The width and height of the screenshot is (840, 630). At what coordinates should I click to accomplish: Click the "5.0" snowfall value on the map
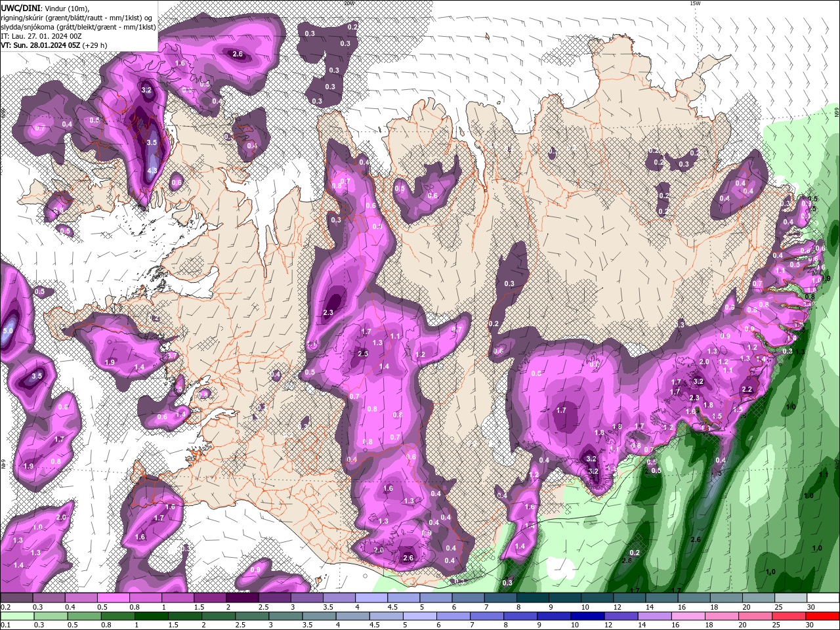pyautogui.click(x=8, y=331)
